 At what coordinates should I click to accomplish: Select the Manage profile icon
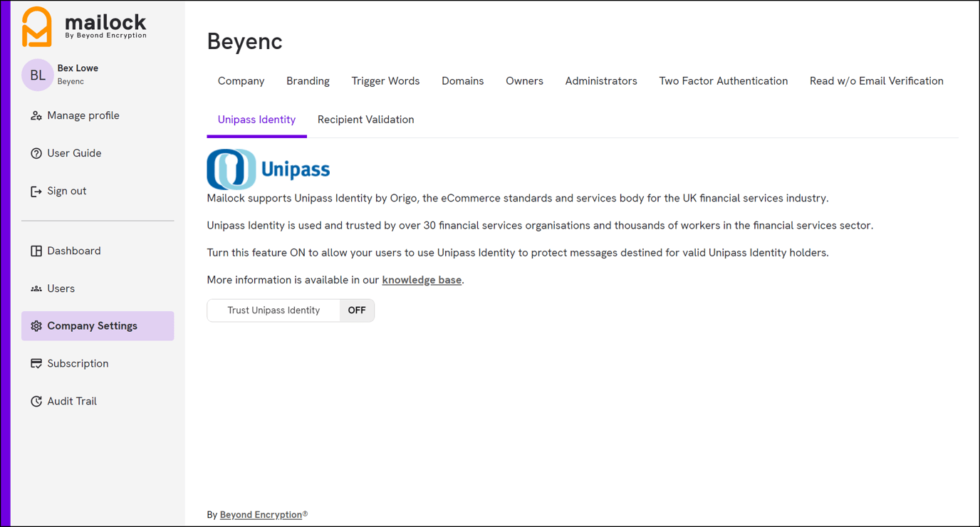click(36, 115)
